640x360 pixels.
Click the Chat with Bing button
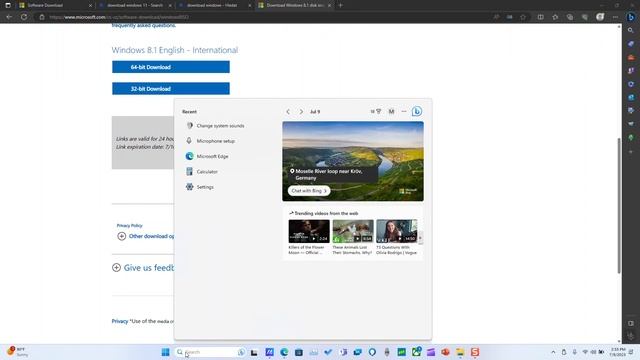coord(309,191)
